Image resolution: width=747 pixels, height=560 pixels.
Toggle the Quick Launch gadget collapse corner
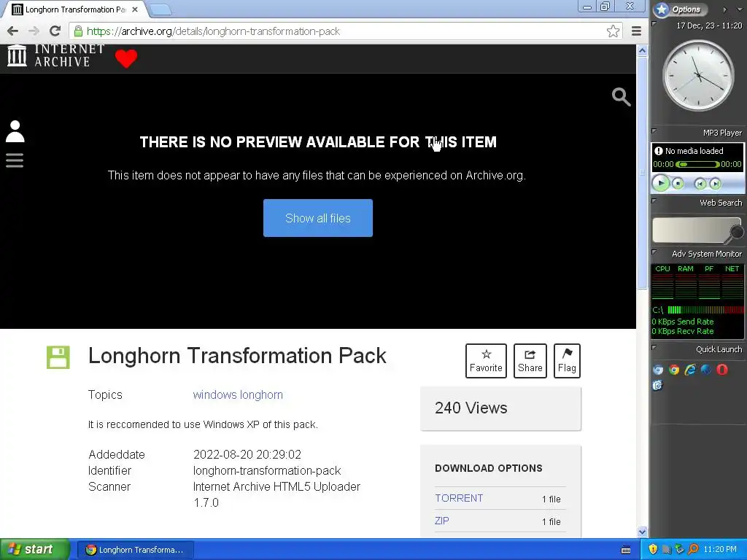point(654,348)
